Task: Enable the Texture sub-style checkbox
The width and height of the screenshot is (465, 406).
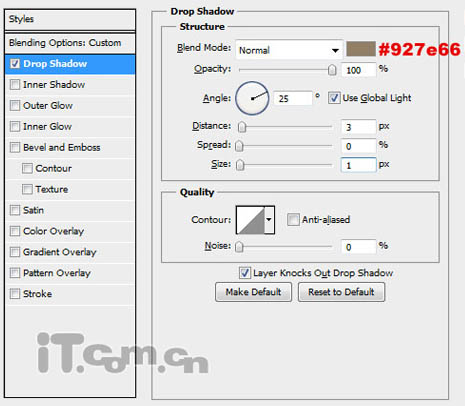Action: click(27, 189)
